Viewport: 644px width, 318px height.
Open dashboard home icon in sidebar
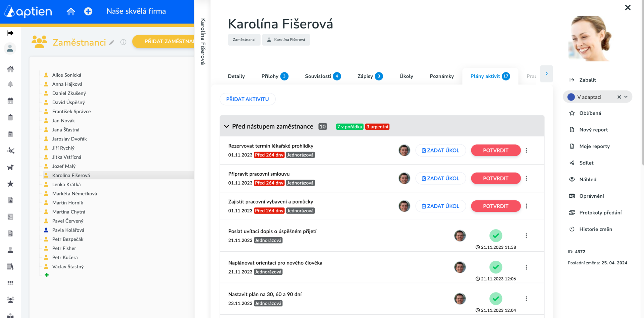point(10,69)
